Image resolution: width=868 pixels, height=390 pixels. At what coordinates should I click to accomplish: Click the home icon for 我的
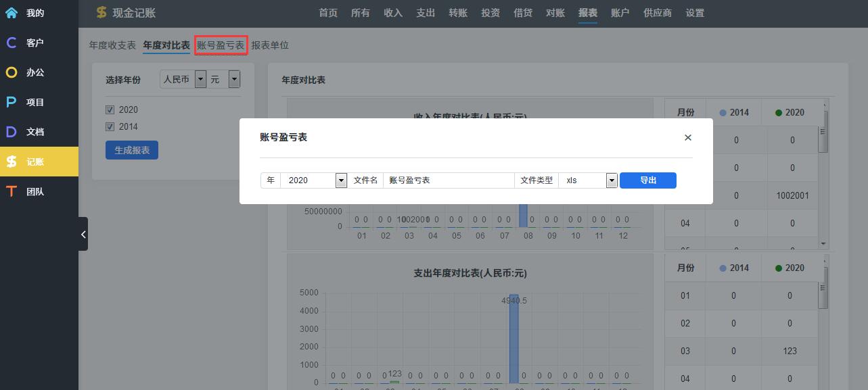(x=12, y=13)
